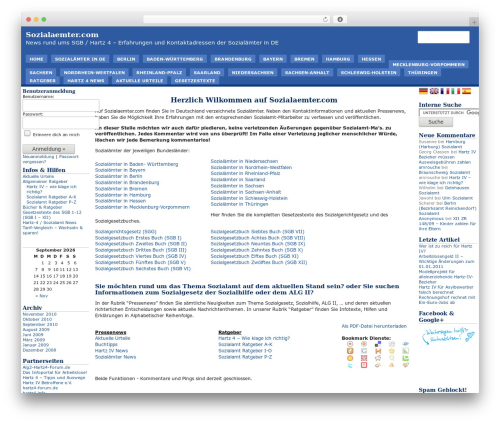
Task: Open the 'November 2010' archive link
Action: (39, 314)
